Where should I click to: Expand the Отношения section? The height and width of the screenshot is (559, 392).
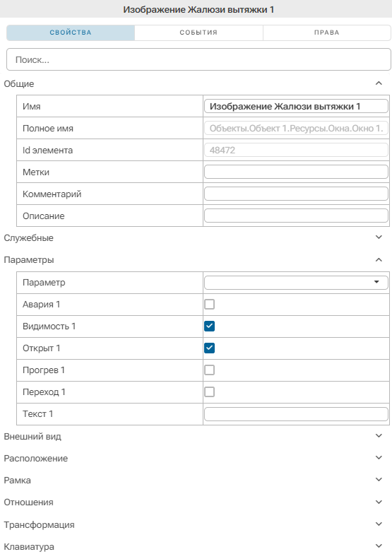(379, 502)
